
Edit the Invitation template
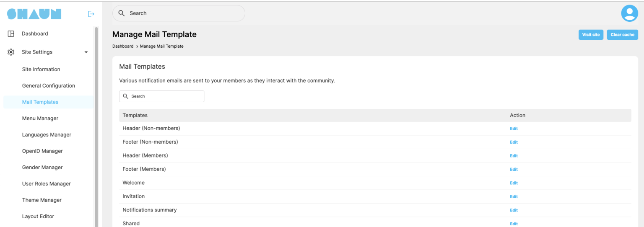pos(514,197)
